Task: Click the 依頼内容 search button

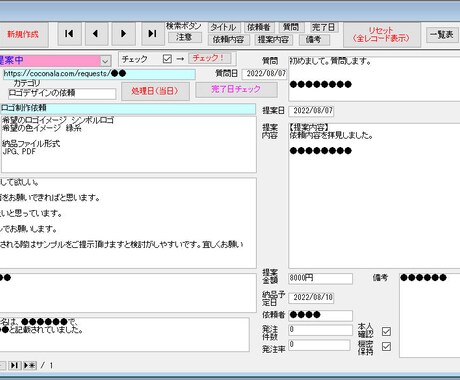Action: 229,40
